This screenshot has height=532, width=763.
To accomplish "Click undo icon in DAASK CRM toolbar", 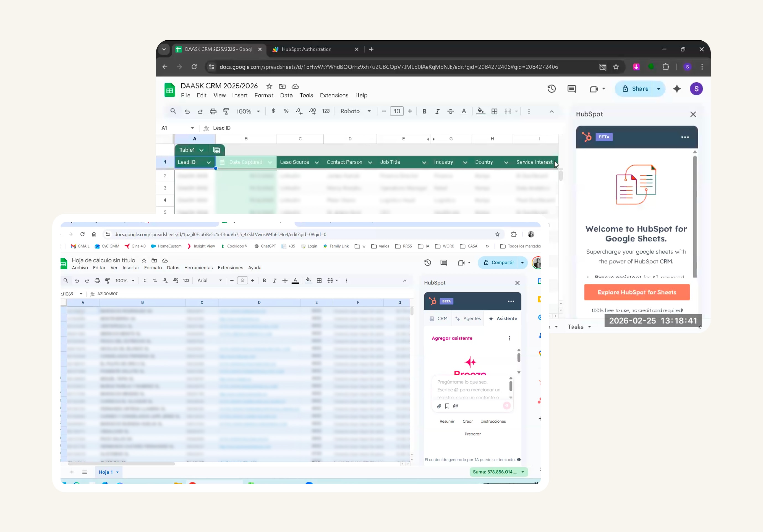I will coord(187,111).
